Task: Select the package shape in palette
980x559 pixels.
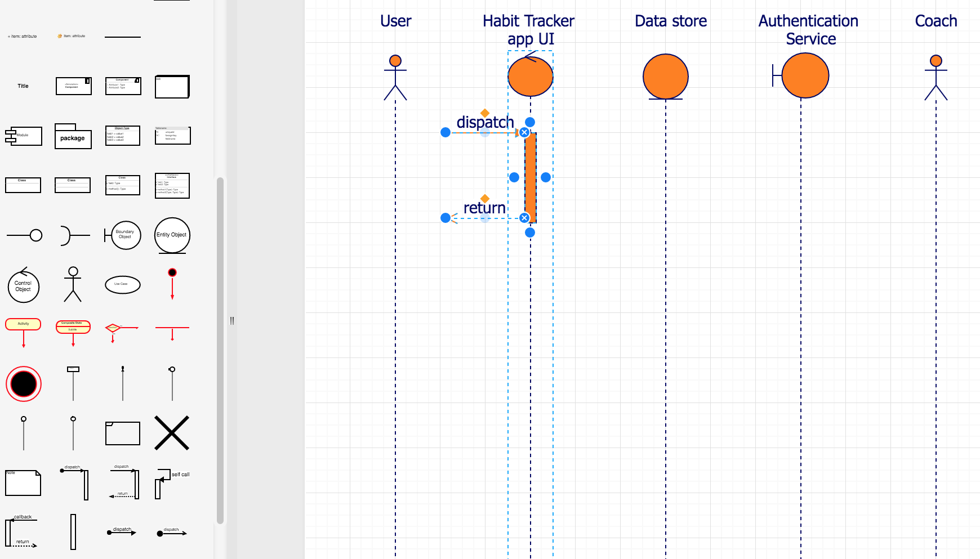Action: coord(73,136)
